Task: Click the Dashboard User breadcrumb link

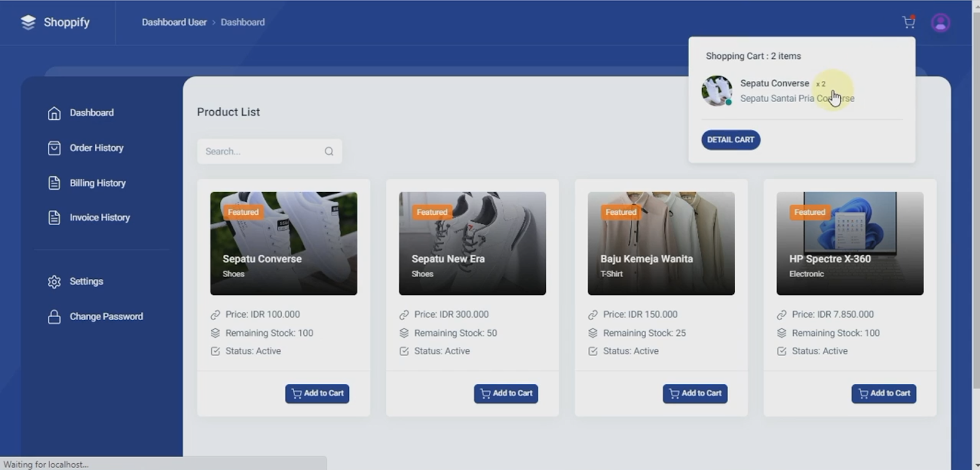Action: (174, 22)
